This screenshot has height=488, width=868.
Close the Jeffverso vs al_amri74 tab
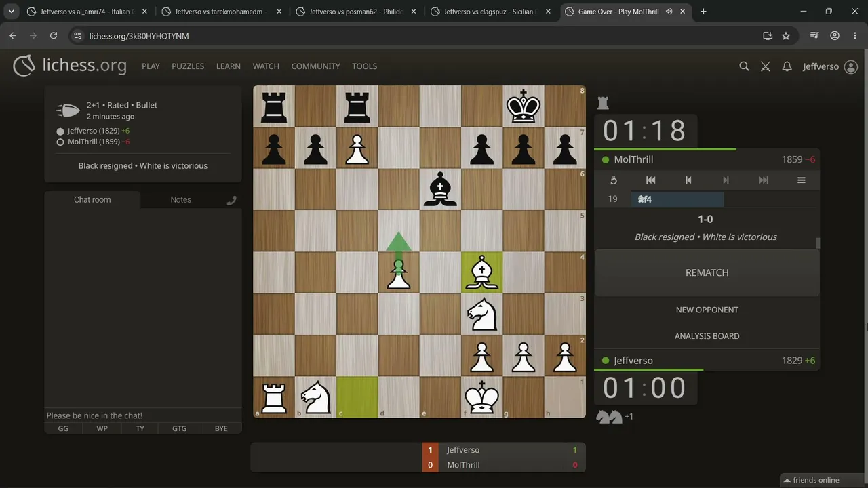pyautogui.click(x=144, y=12)
